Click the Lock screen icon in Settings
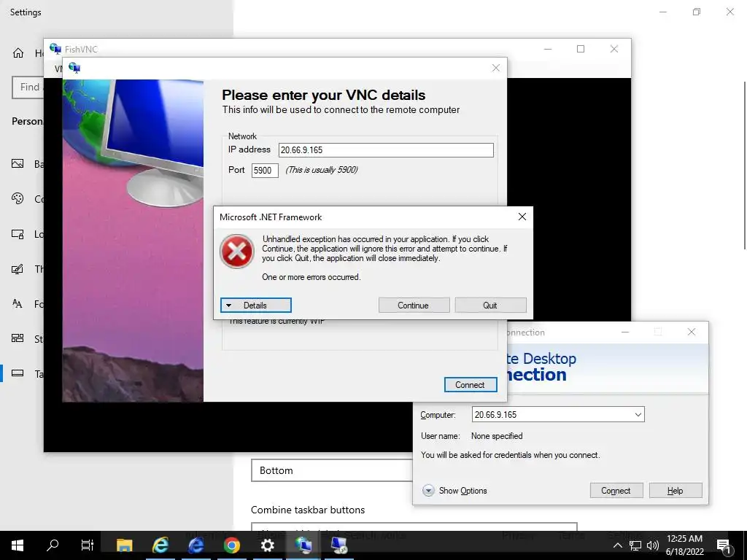The width and height of the screenshot is (747, 560). (x=18, y=234)
